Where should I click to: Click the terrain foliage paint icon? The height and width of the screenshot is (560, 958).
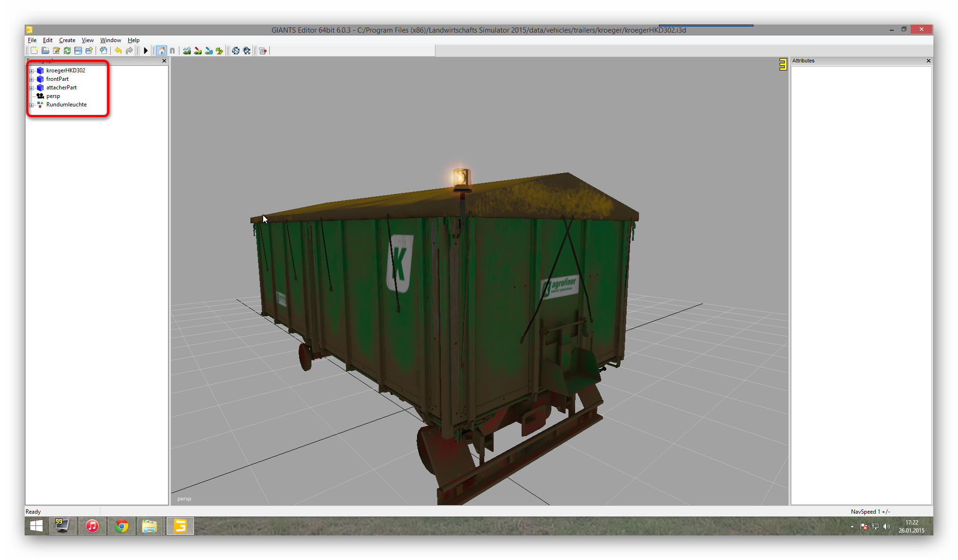(x=220, y=51)
